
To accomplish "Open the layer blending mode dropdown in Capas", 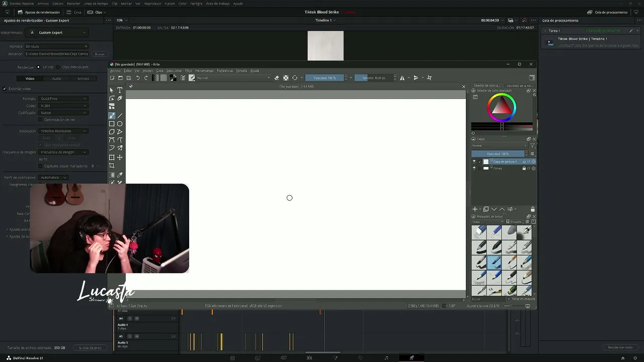I will click(499, 146).
